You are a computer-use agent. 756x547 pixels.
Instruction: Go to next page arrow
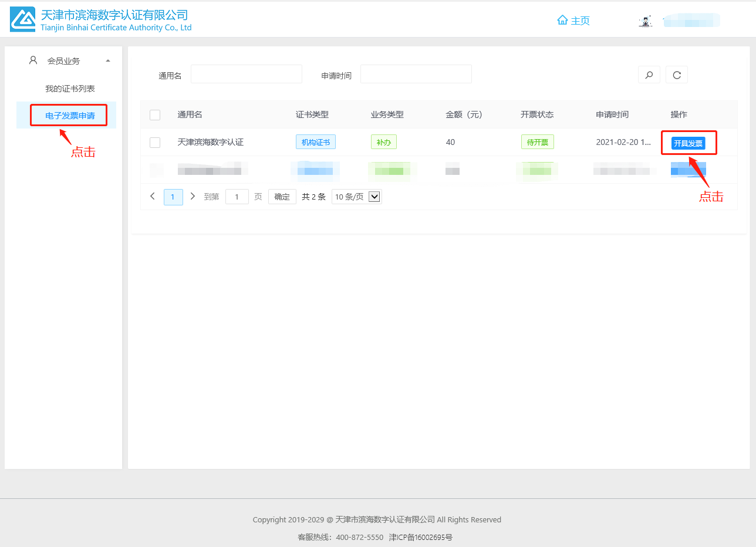(193, 197)
